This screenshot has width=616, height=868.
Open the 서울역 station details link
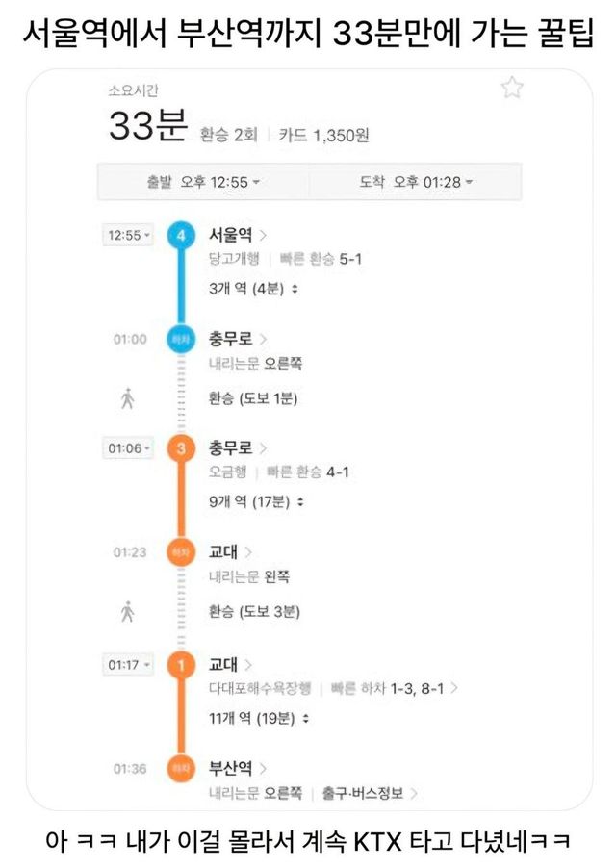click(x=238, y=234)
